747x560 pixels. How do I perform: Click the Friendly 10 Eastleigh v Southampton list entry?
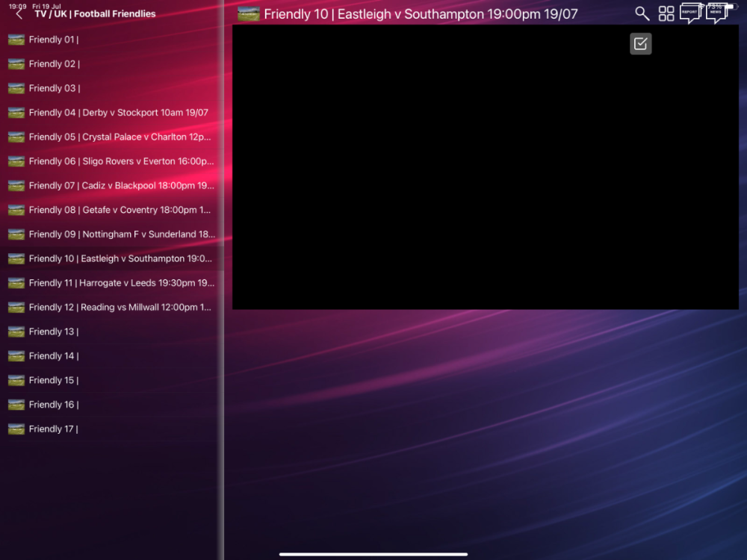coord(120,259)
